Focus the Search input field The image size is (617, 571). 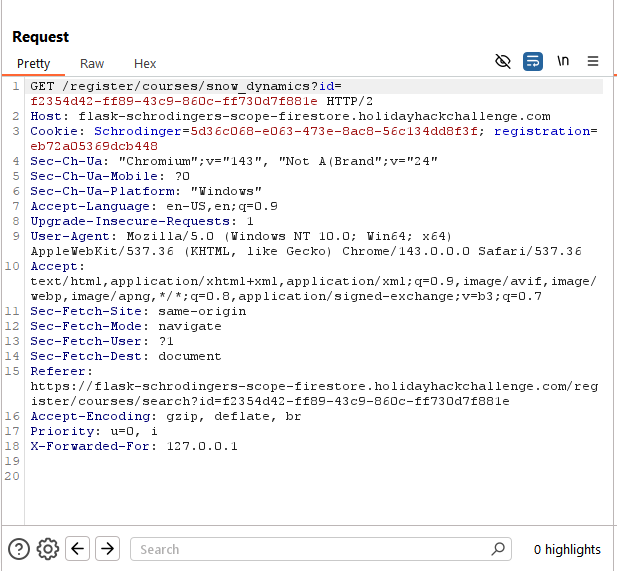tap(321, 549)
